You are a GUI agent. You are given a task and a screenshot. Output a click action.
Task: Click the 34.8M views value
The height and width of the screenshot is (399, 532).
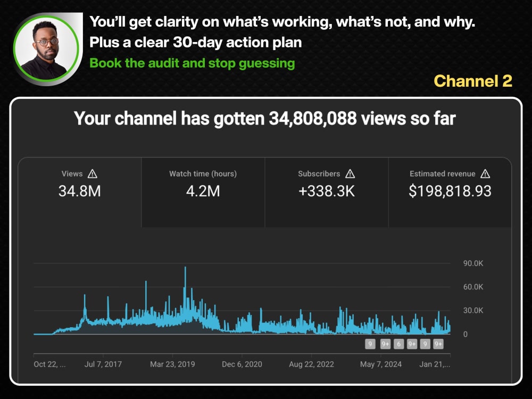pos(80,191)
